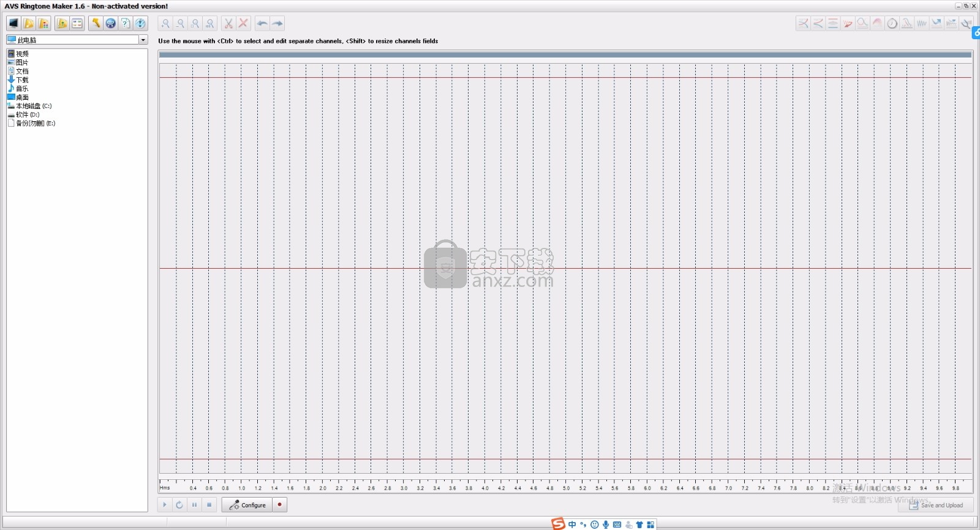Click the normalize waveform effect icon
This screenshot has width=980, height=530.
[x=833, y=23]
